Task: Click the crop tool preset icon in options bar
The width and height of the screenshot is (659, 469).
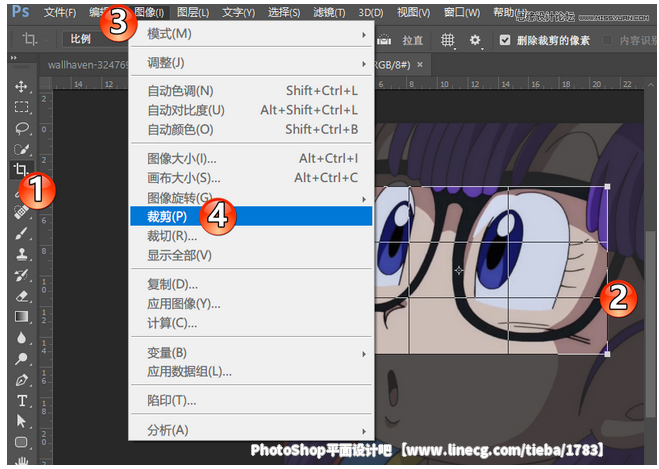Action: [x=29, y=40]
